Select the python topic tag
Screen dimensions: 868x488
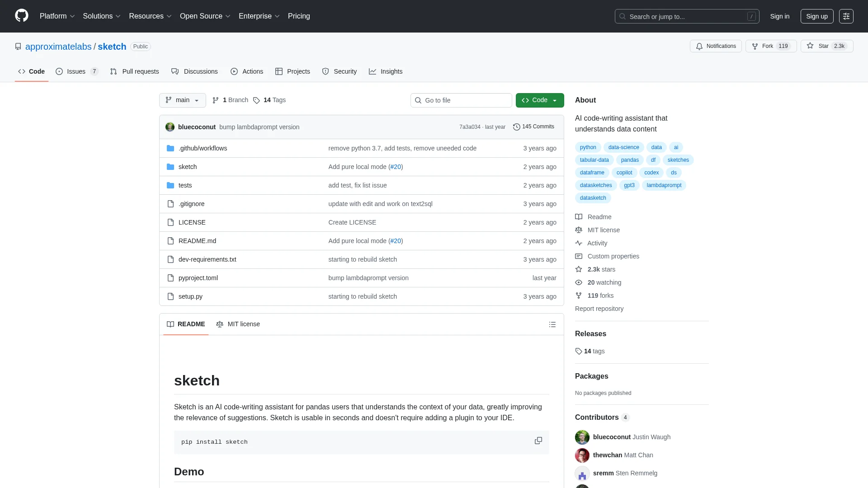[x=588, y=147]
